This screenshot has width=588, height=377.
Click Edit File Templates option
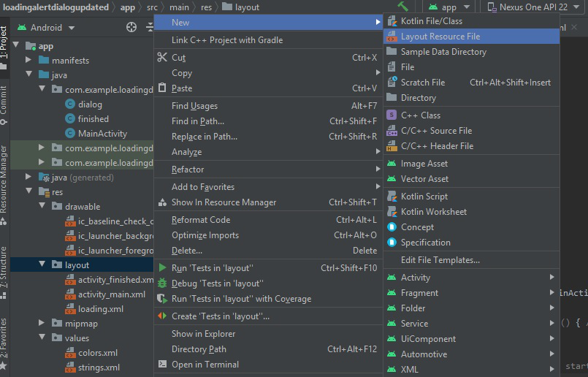pyautogui.click(x=440, y=260)
